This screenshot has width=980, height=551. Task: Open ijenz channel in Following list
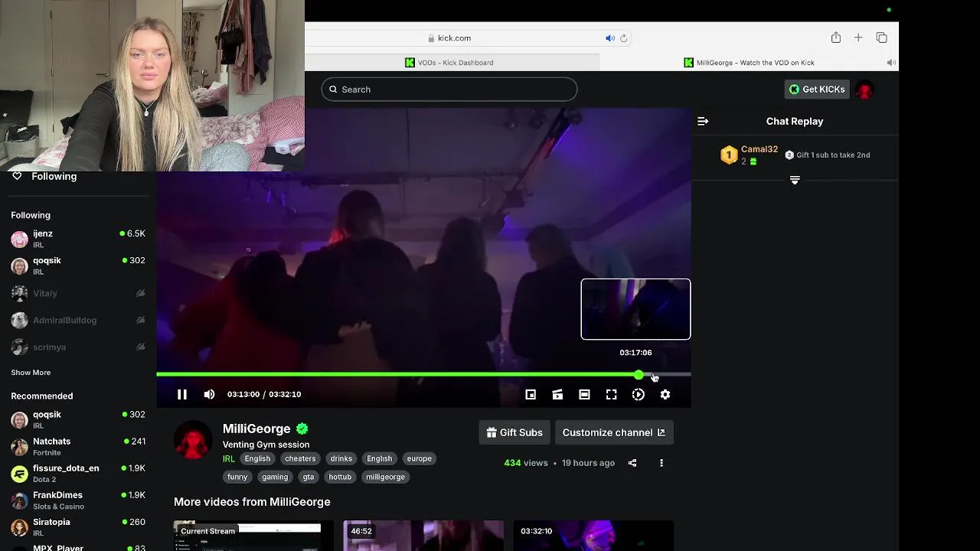coord(78,239)
